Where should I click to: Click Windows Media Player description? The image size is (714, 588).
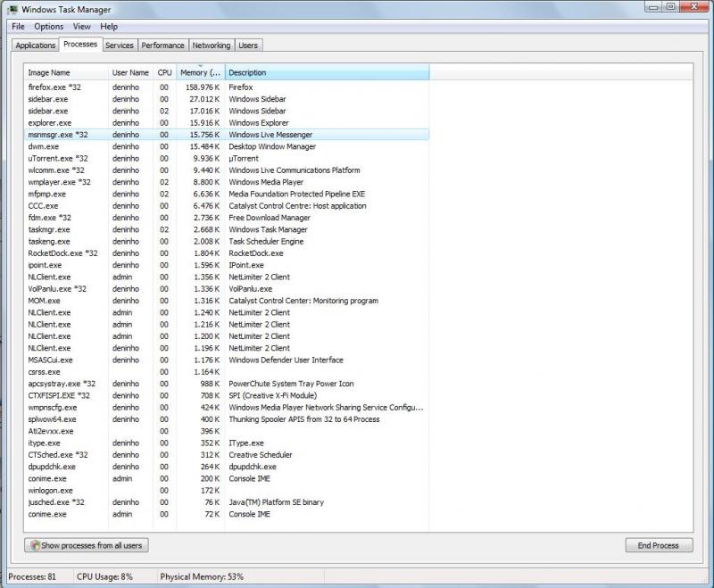coord(266,182)
